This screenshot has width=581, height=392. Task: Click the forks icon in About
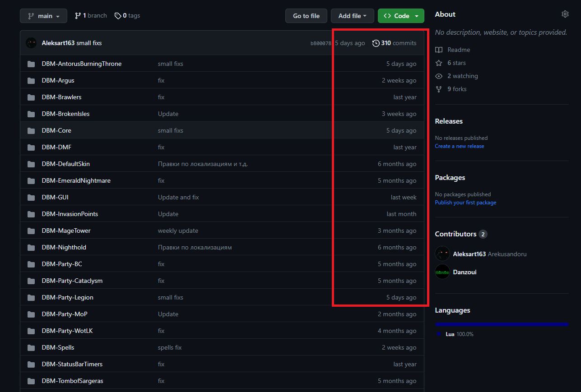438,89
